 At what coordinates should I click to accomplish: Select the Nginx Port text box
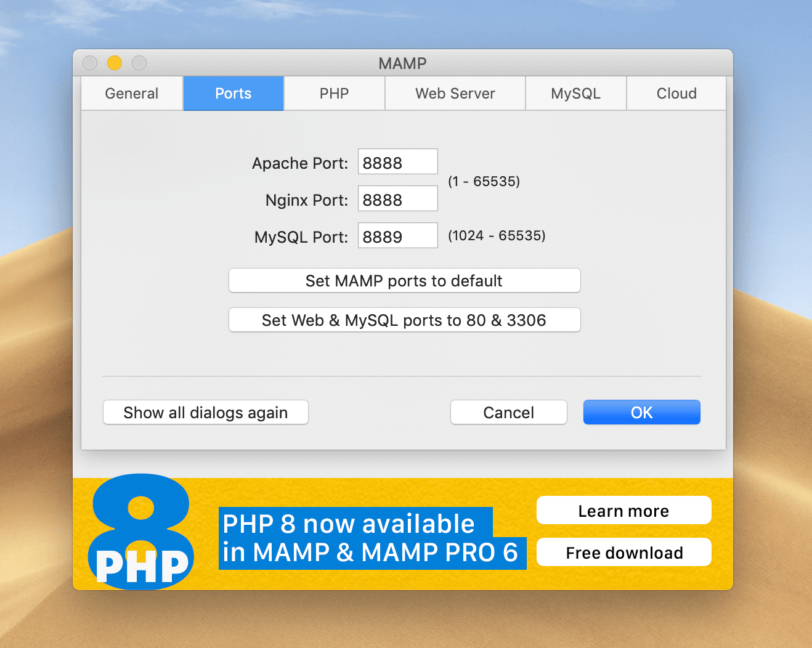[397, 198]
